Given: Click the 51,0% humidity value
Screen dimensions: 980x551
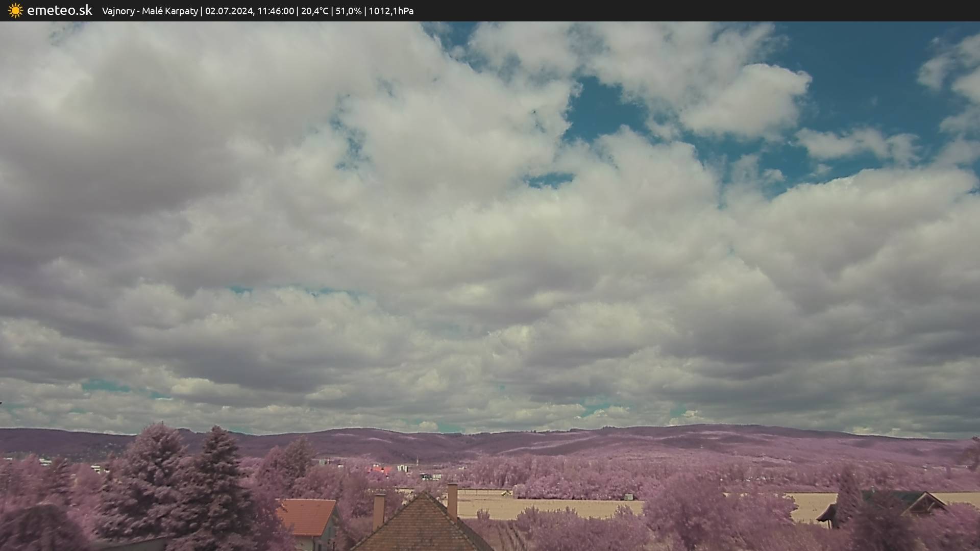Looking at the screenshot, I should tap(348, 11).
